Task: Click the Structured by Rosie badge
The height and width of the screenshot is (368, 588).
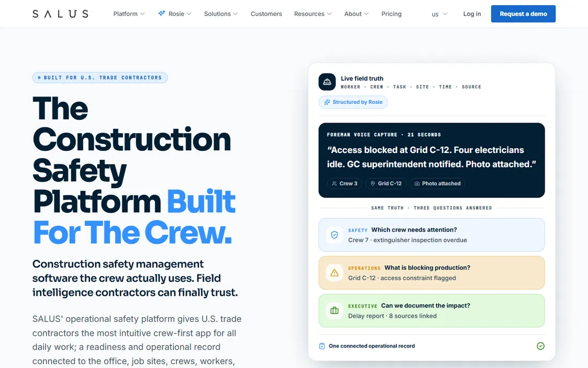Action: coord(353,102)
